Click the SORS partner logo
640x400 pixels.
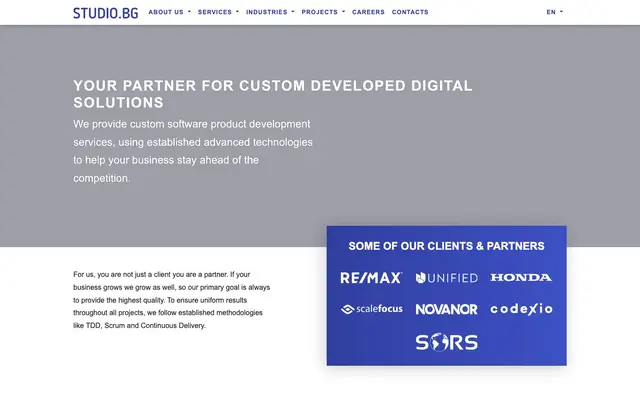coord(447,342)
